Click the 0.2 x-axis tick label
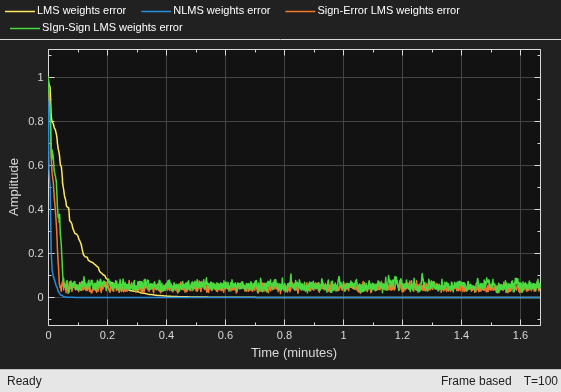This screenshot has height=392, width=561. [x=107, y=335]
